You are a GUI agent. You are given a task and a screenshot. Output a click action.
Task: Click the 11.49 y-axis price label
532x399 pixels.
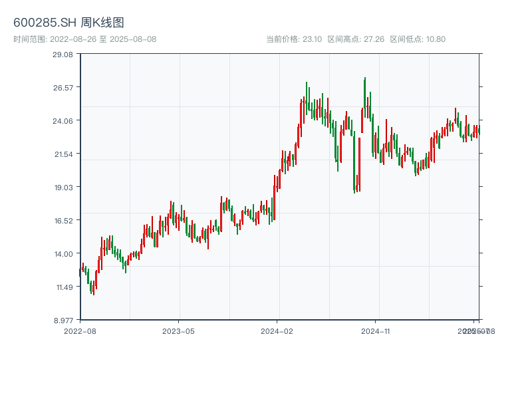pyautogui.click(x=63, y=287)
